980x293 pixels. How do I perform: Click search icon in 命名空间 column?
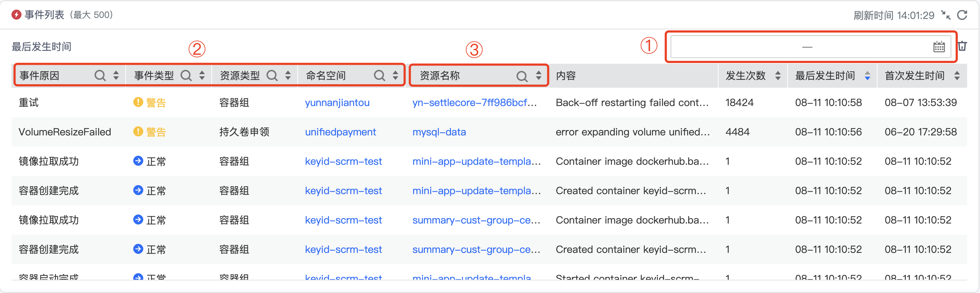click(379, 76)
